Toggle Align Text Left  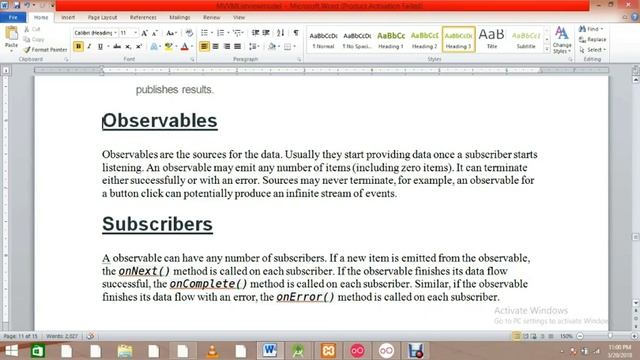tap(204, 47)
